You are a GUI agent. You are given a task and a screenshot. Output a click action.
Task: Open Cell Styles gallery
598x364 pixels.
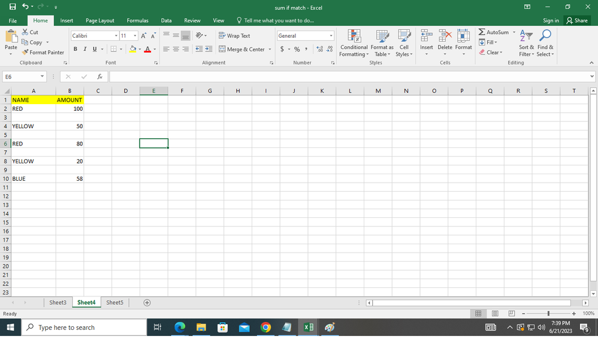point(404,44)
